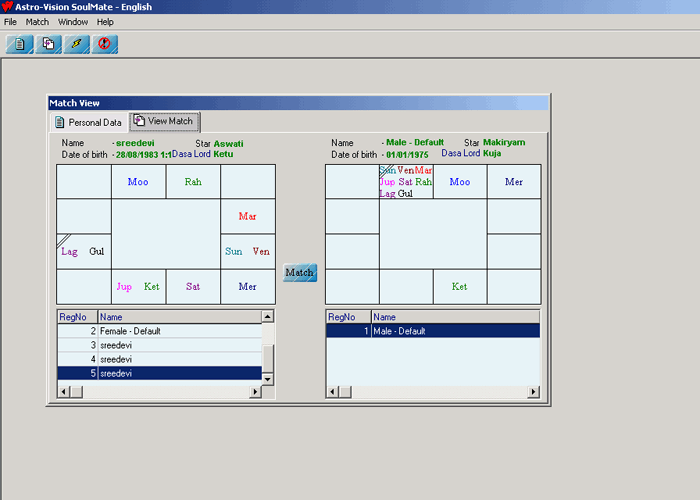The image size is (700, 500).
Task: Click the Astro-Vision heart logo icon
Action: [x=7, y=6]
